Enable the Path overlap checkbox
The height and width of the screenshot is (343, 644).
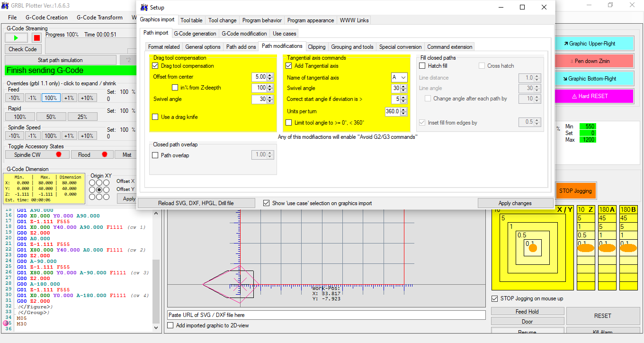click(155, 155)
